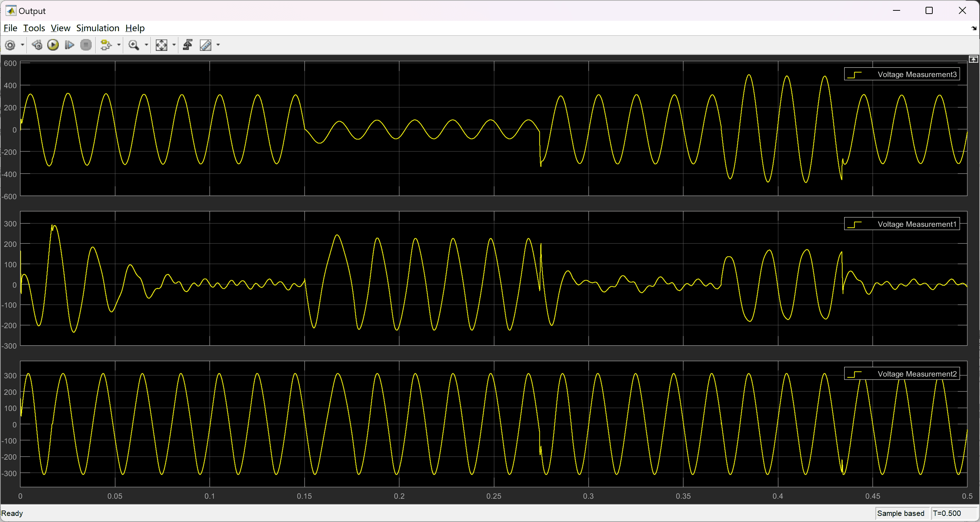
Task: Click the 0.05 x-axis tick label
Action: tap(115, 496)
